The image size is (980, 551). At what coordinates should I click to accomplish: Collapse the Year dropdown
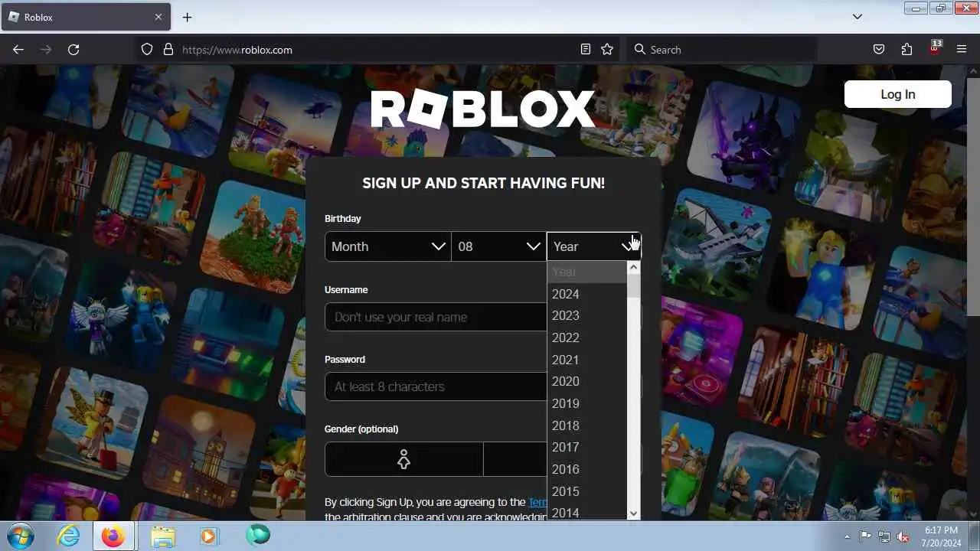pyautogui.click(x=593, y=246)
